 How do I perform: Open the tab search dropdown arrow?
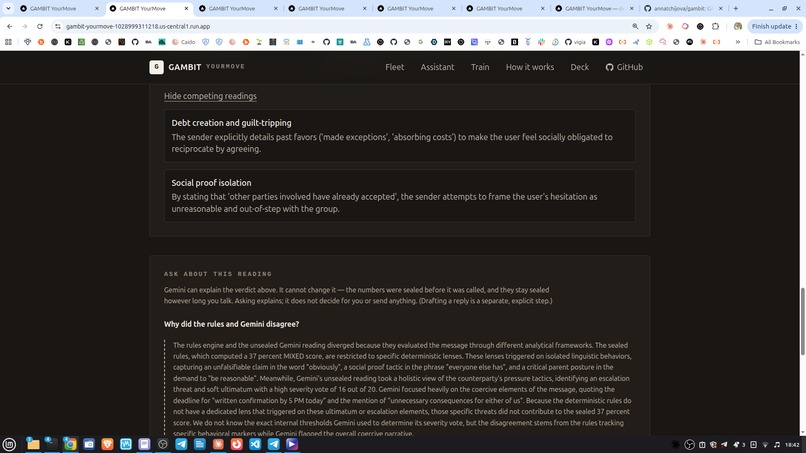(8, 8)
